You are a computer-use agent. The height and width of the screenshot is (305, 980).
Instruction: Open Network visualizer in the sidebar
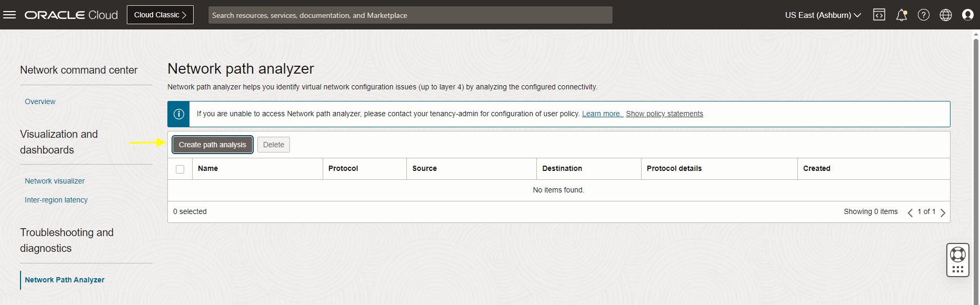pyautogui.click(x=55, y=181)
